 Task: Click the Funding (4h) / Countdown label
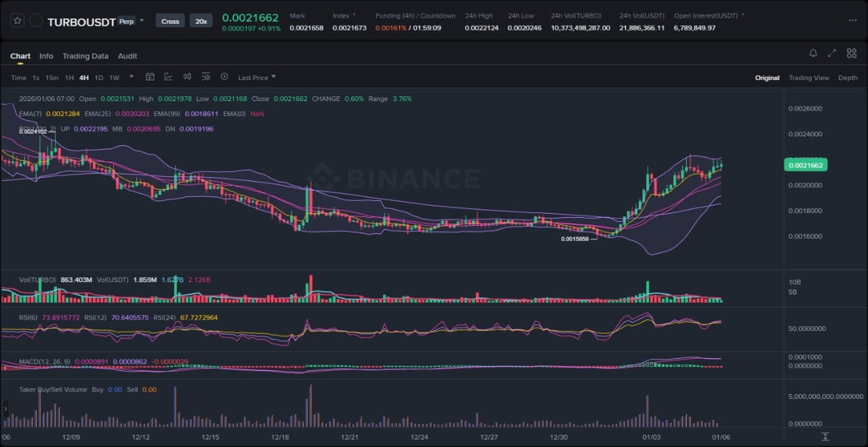tap(416, 16)
